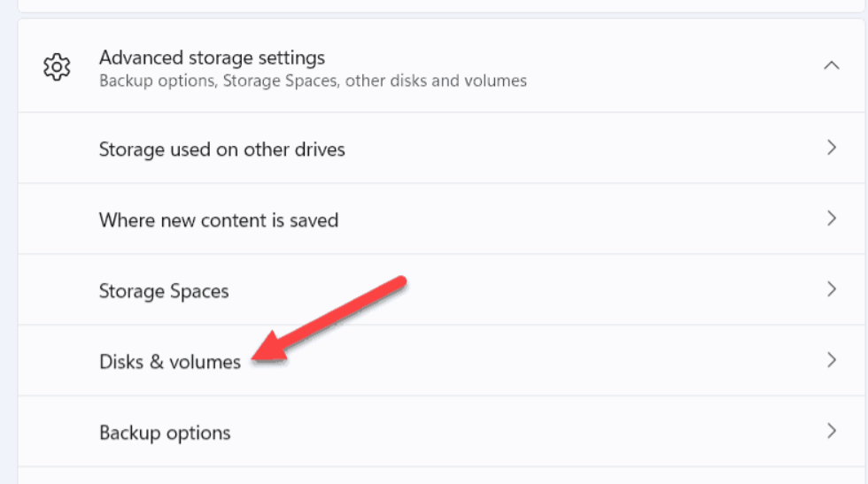Click the chevron arrow on Disks & volumes row
868x484 pixels.
click(x=831, y=360)
